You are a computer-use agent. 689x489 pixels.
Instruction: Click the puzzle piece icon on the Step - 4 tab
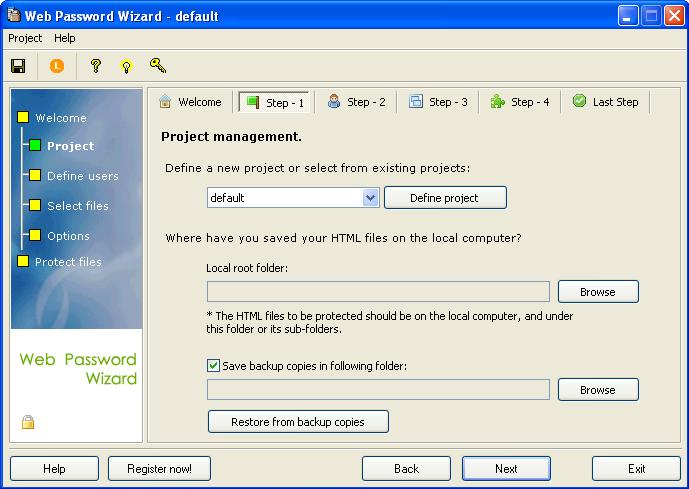497,101
